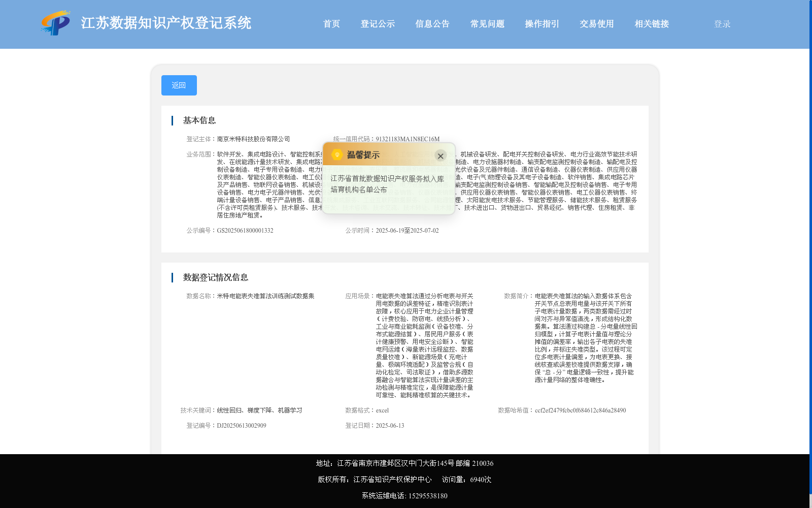
Task: Select credit code 91321183MA1N8EC16M
Action: (x=408, y=139)
